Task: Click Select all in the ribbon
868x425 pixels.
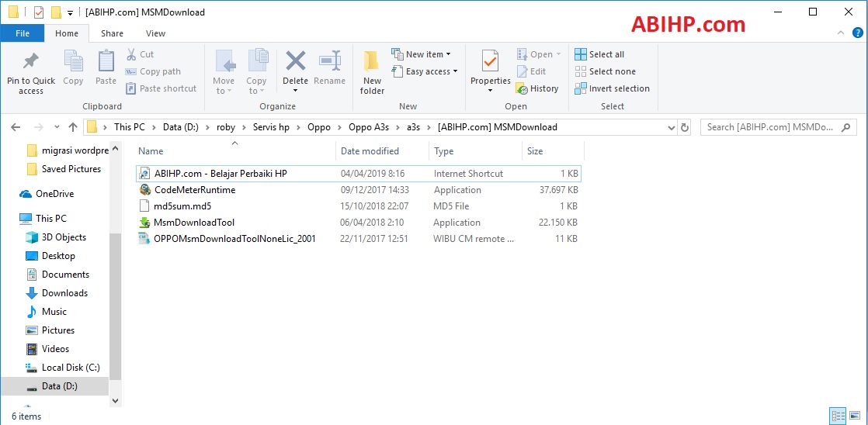Action: point(599,54)
